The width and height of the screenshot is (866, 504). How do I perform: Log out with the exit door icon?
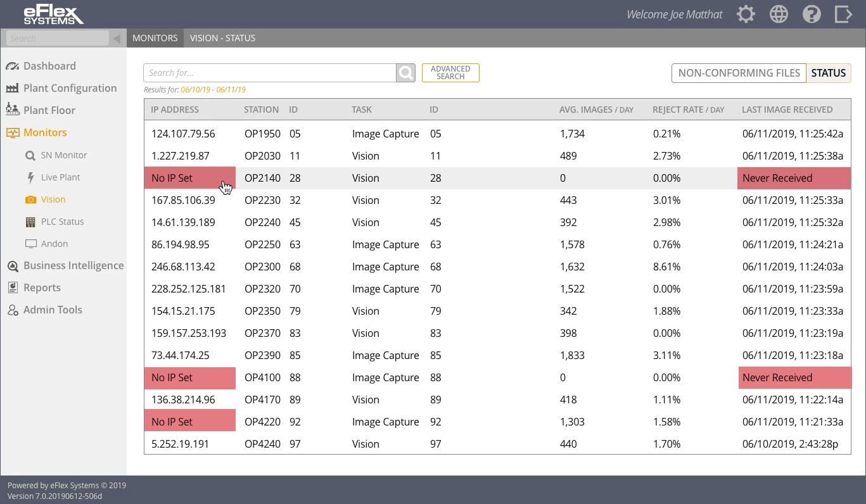(x=843, y=13)
